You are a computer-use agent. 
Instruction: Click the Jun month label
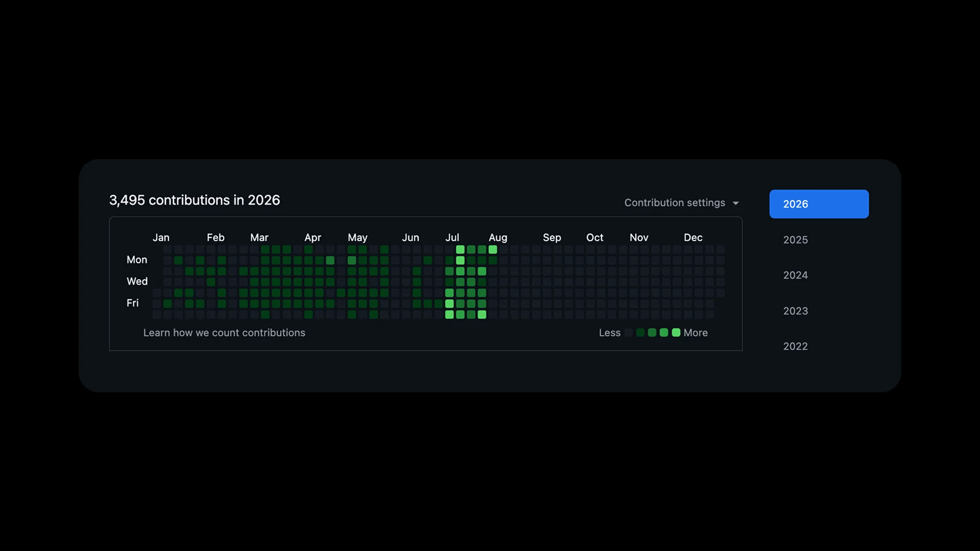pos(410,237)
